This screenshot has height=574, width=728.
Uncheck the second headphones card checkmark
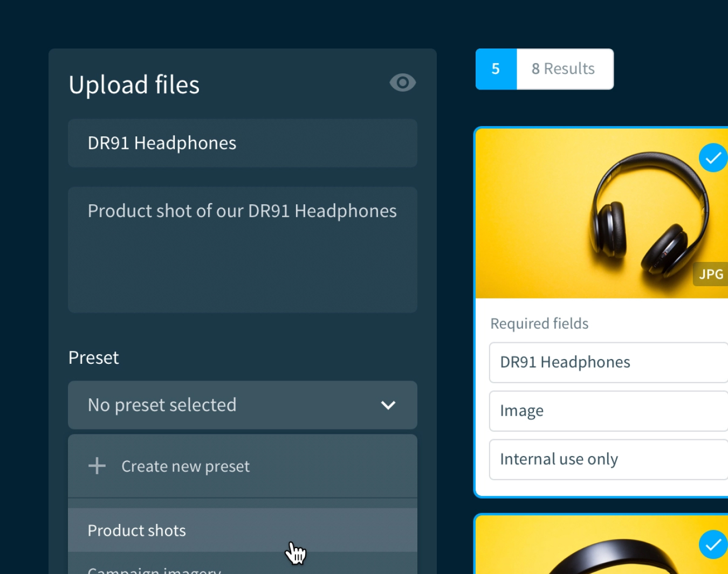tap(713, 544)
